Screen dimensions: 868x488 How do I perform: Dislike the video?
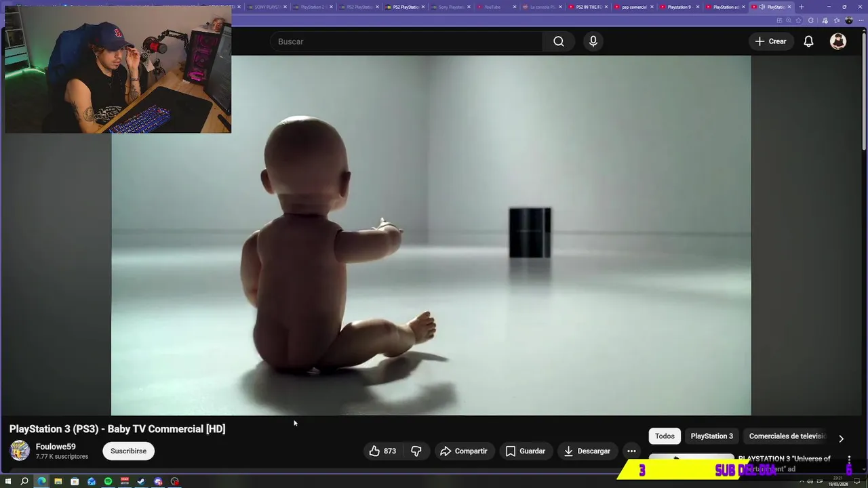coord(416,451)
